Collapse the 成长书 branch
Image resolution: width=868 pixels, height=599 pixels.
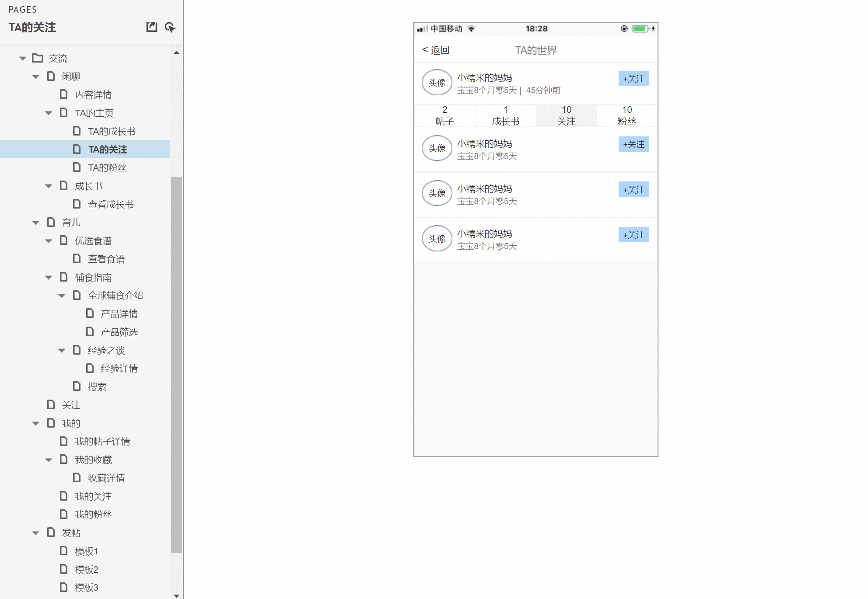[x=49, y=186]
